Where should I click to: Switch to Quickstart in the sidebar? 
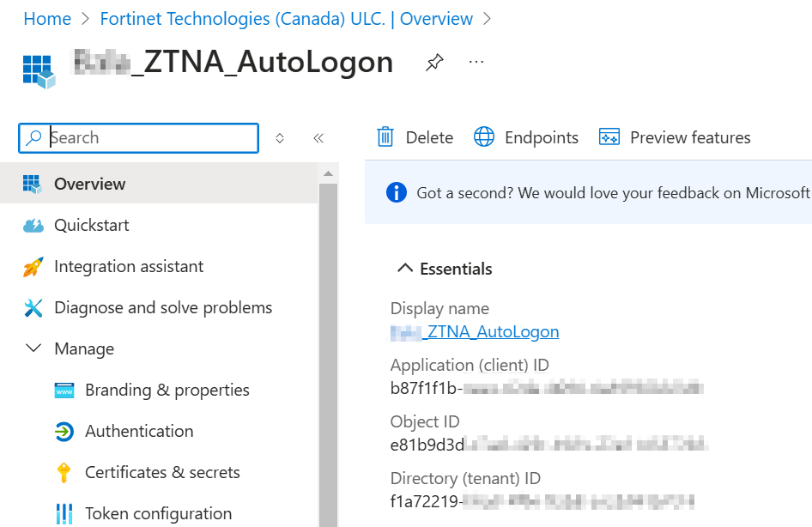(92, 225)
